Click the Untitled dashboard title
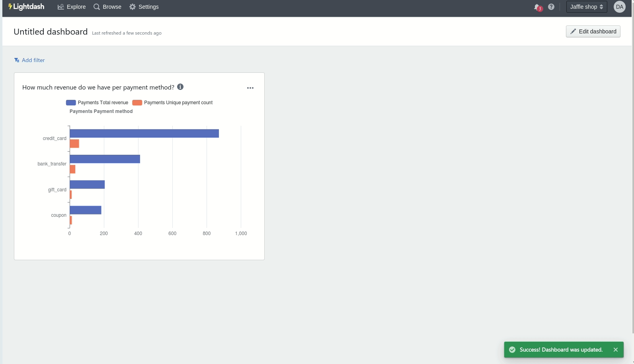The width and height of the screenshot is (634, 364). coord(51,32)
